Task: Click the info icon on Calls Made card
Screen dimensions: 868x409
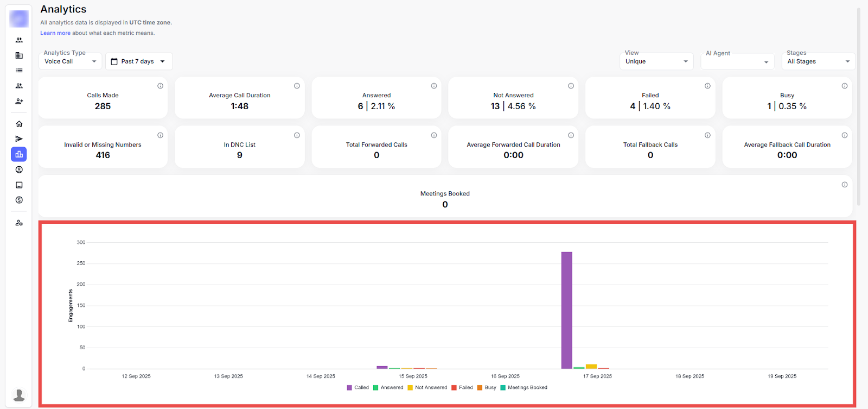Action: 160,86
